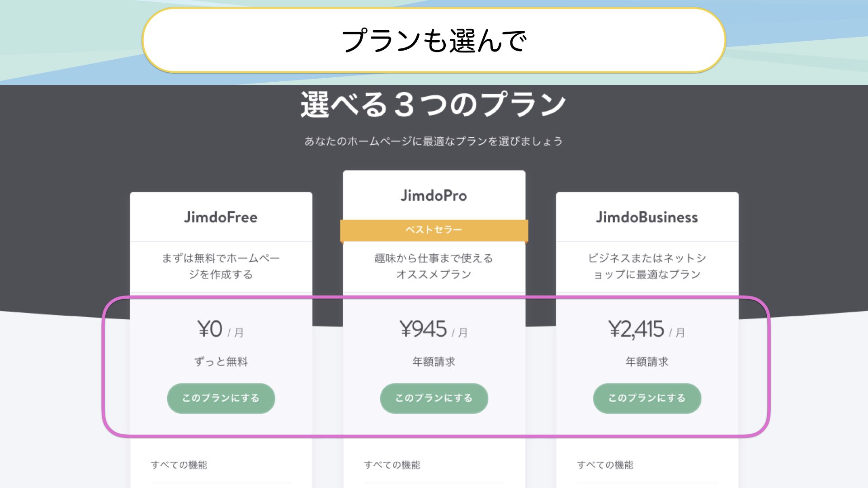The image size is (868, 488).
Task: Click the '選べる３つのプラン' heading
Action: (x=434, y=104)
